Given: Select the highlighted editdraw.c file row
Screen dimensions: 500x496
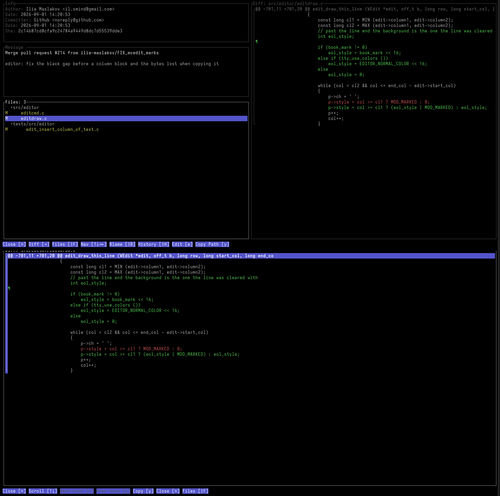Looking at the screenshot, I should [x=126, y=118].
